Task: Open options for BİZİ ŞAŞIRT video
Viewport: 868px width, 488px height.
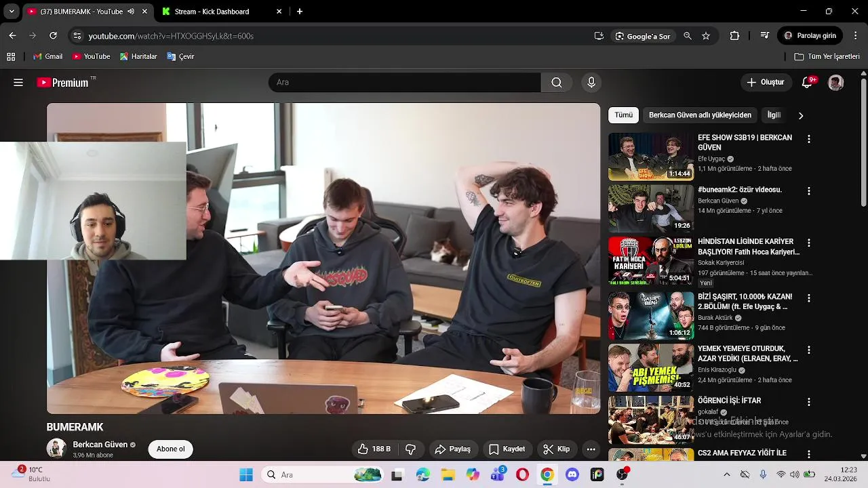Action: coord(808,298)
